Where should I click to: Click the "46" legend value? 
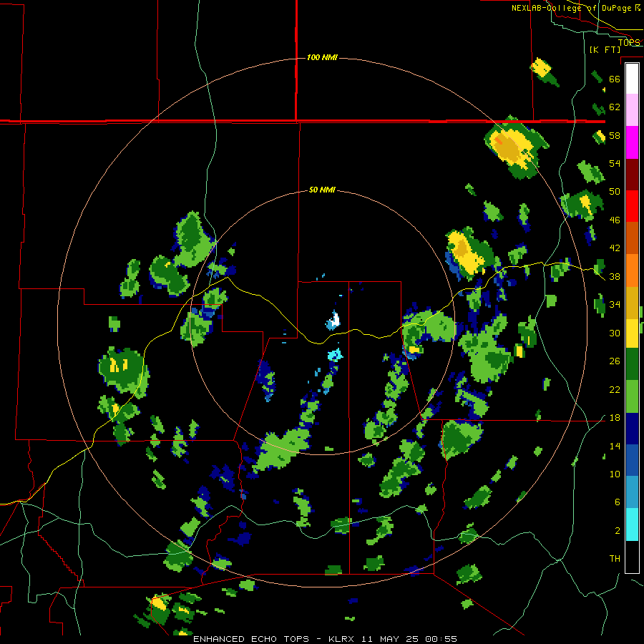click(615, 220)
